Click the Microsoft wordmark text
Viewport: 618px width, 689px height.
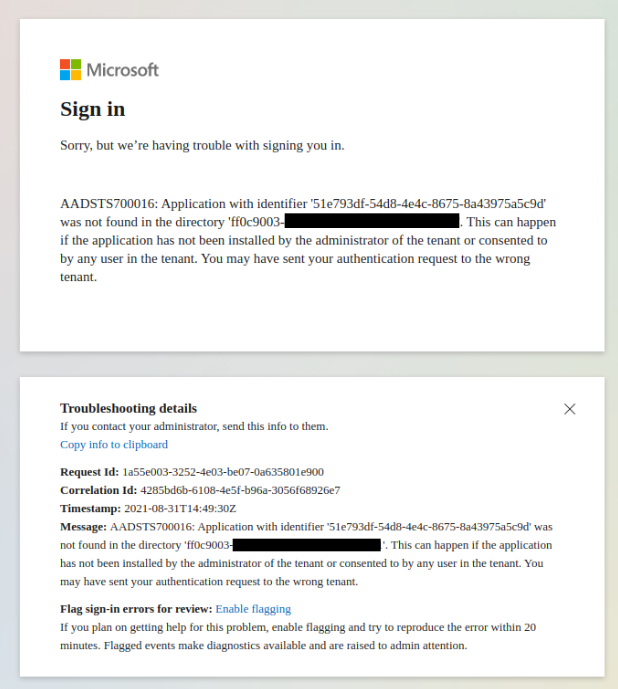click(123, 70)
